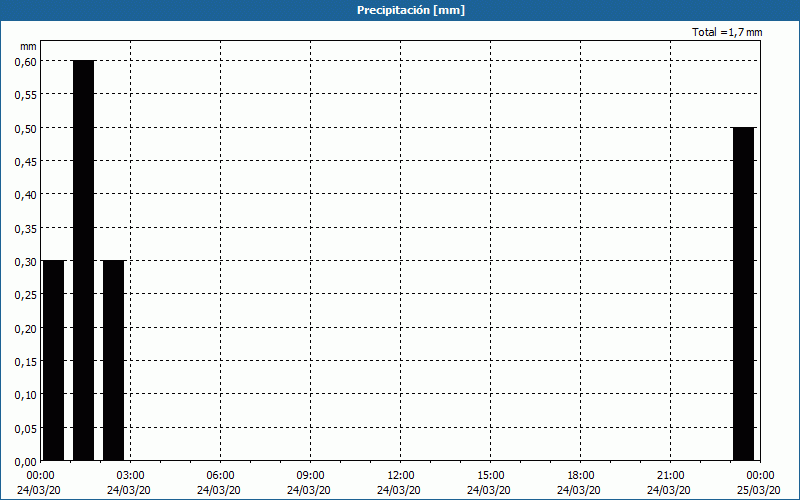Screen dimensions: 800x500
Task: Click the 0,05 y-axis label
Action: click(26, 429)
